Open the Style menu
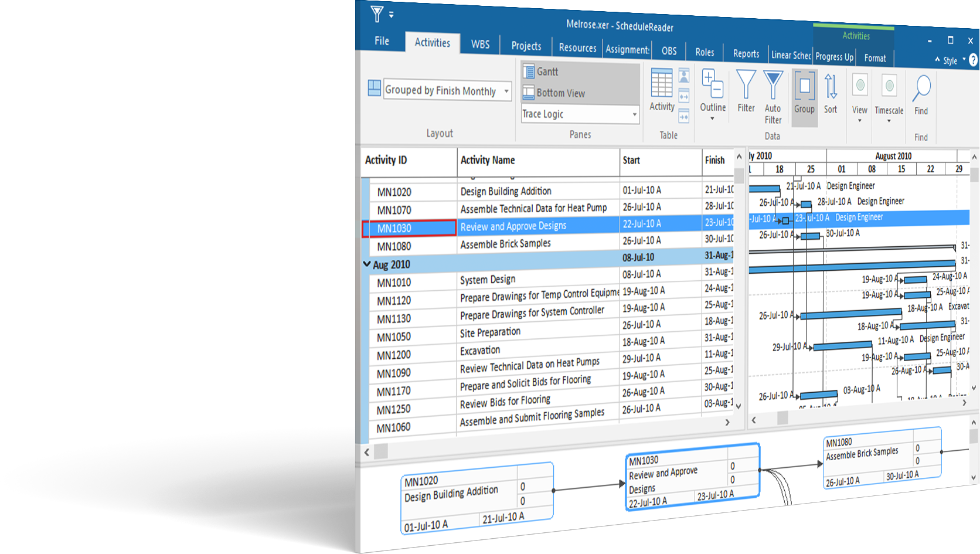Screen dimensions: 980x554 pyautogui.click(x=950, y=60)
